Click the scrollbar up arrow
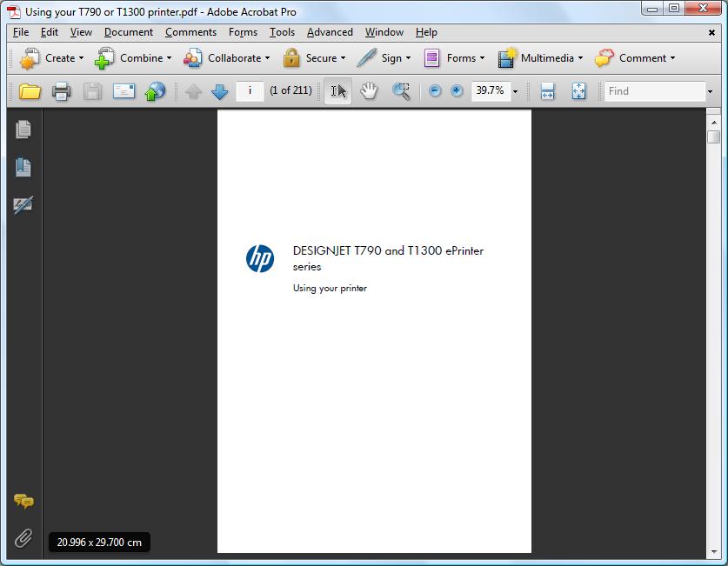 point(713,123)
